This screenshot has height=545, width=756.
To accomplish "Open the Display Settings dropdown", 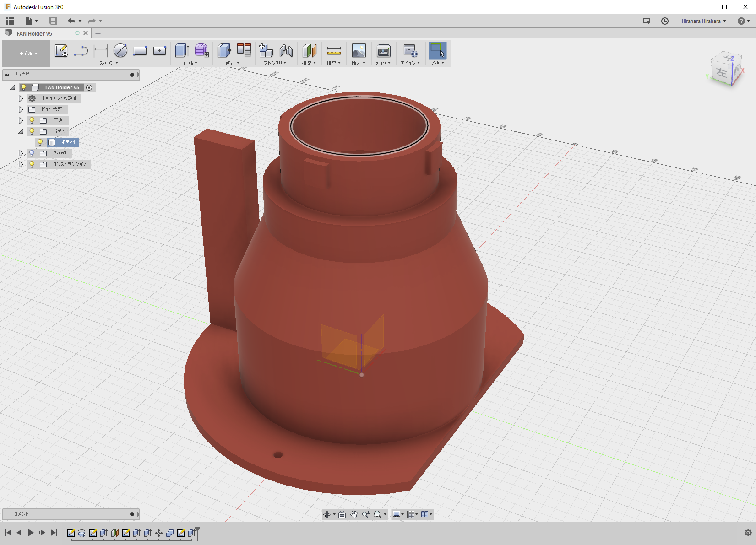I will (398, 514).
